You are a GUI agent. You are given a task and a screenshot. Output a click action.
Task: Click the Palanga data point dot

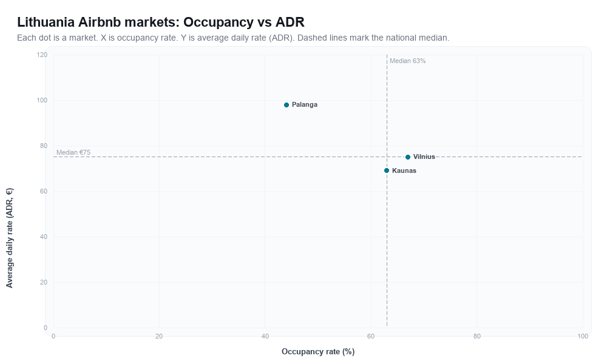click(x=287, y=105)
